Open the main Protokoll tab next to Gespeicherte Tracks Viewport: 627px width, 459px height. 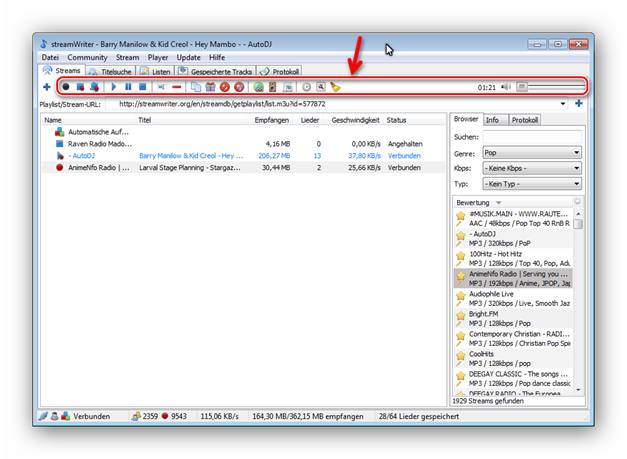(280, 72)
